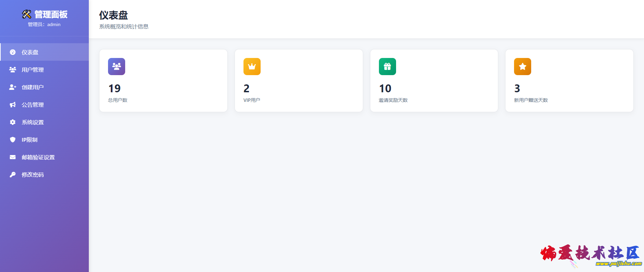Open the 用户管理 menu item
The height and width of the screenshot is (272, 644).
[33, 70]
